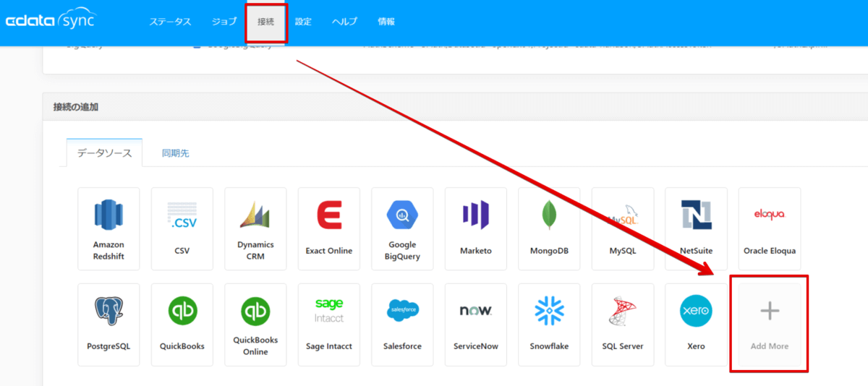
Task: Select the MongoDB data source
Action: (x=549, y=229)
